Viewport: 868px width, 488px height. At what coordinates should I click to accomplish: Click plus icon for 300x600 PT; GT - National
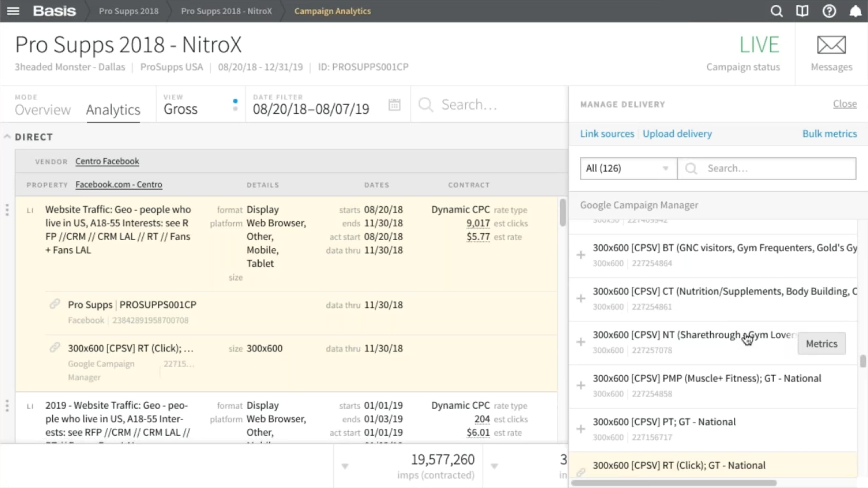coord(581,429)
